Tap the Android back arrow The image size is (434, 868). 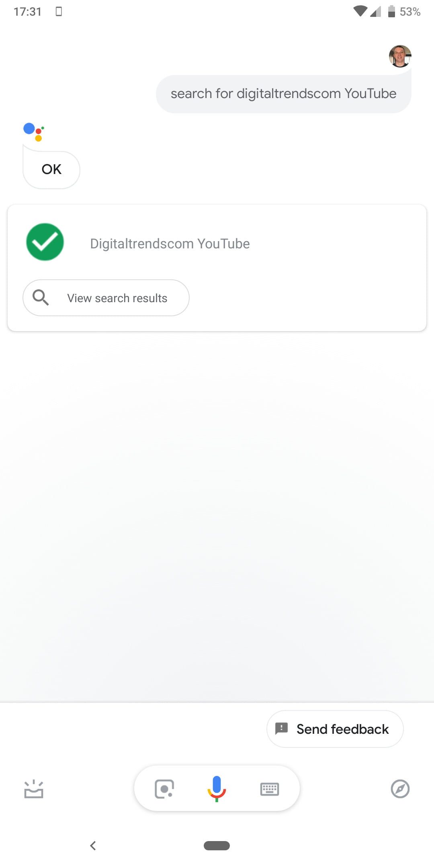click(x=93, y=845)
